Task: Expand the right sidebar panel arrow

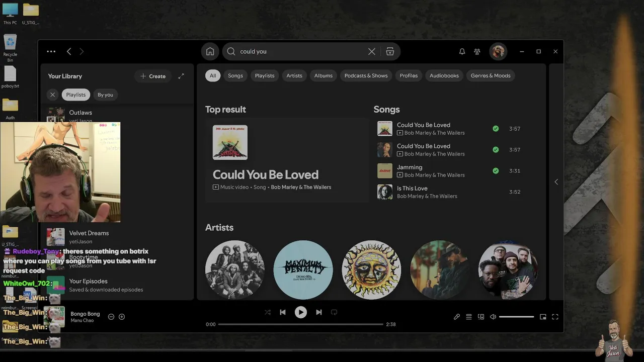Action: point(556,182)
